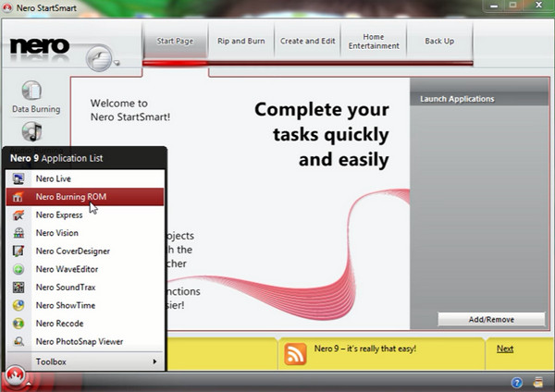The width and height of the screenshot is (555, 392).
Task: Launch Nero Express from the list
Action: point(85,214)
